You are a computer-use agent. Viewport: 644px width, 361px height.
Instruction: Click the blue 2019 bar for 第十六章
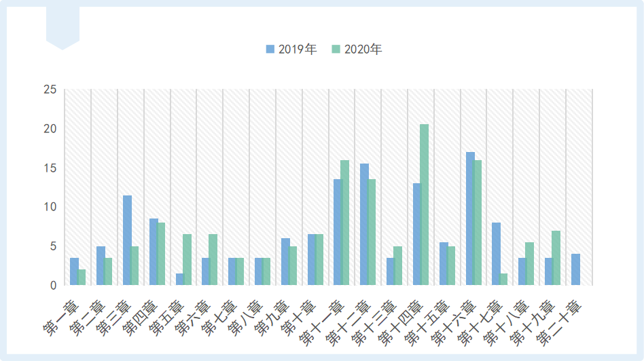[x=470, y=218]
